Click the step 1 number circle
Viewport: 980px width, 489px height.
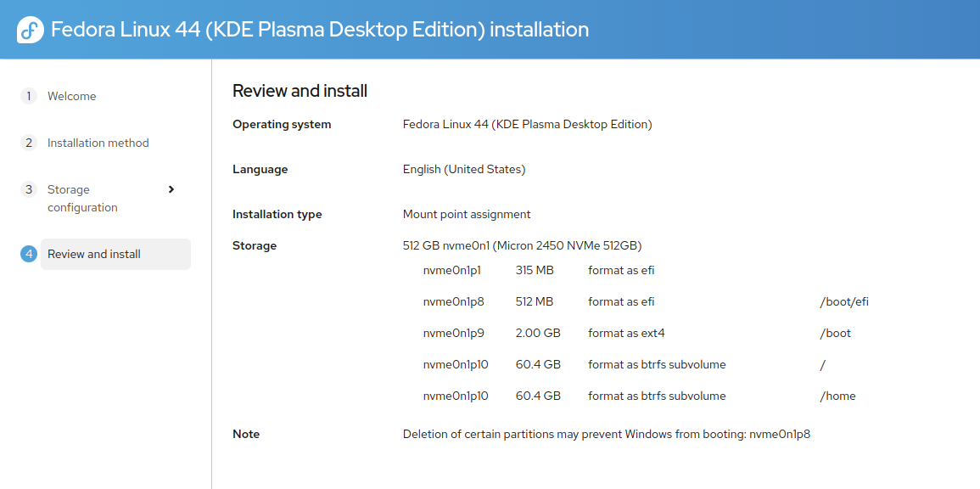pyautogui.click(x=29, y=96)
